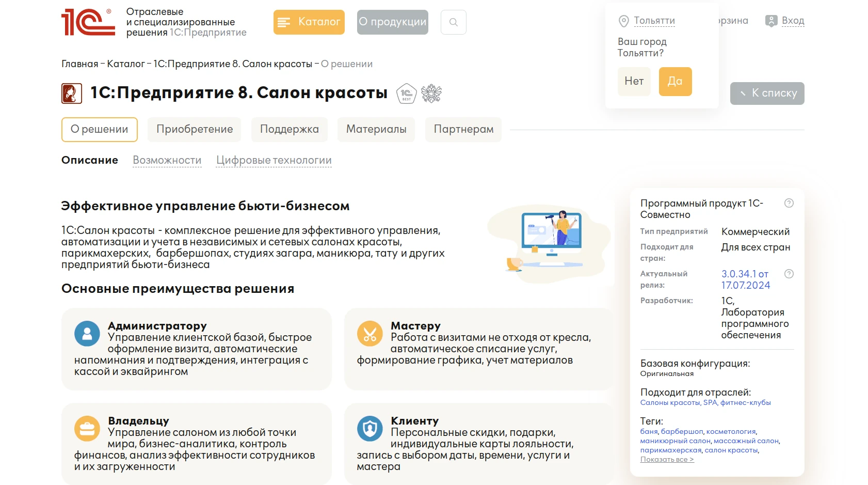The image size is (868, 485).
Task: Jump to Возможности section
Action: point(167,160)
